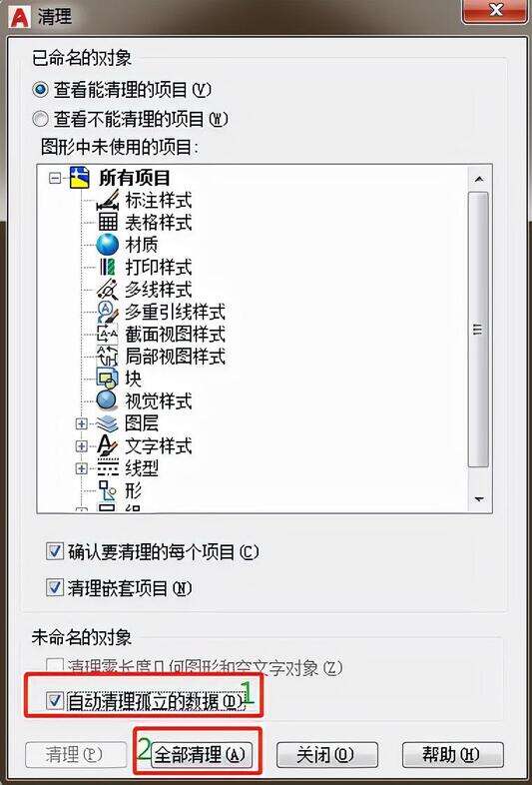Select the 多线样式 multiline style icon

tap(107, 290)
